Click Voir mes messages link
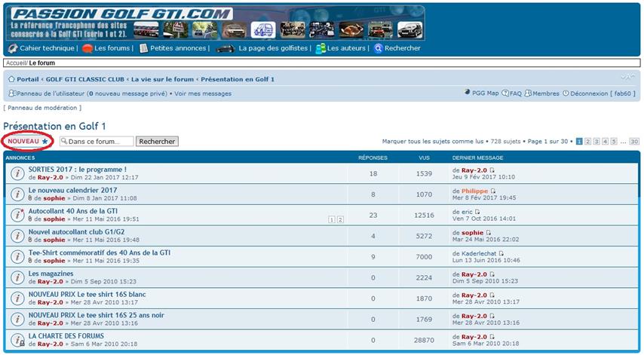Screen dimensions: 644x355 click(x=203, y=93)
